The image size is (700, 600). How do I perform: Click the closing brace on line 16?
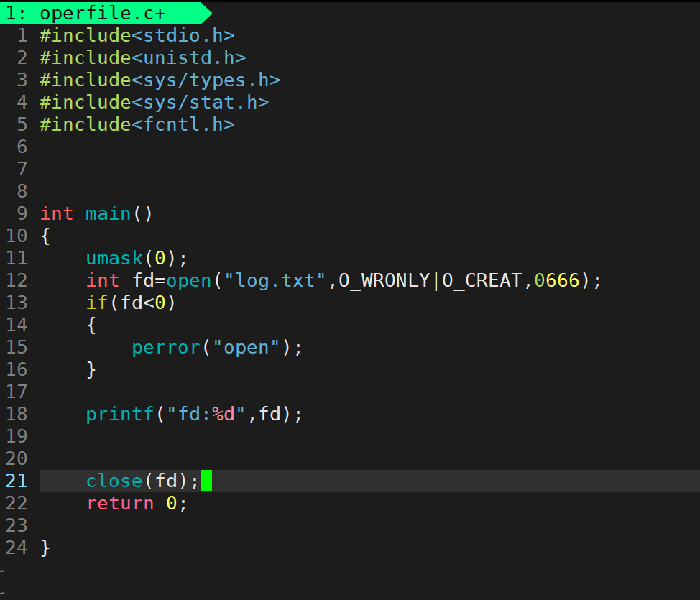(91, 370)
